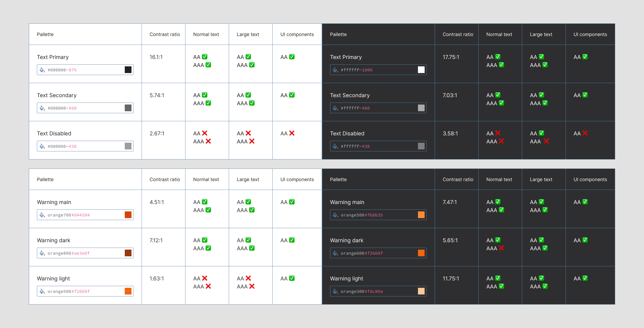Screen dimensions: 644x328
Task: Select the fill icon in the orange300#fdc89a field
Action: [335, 291]
